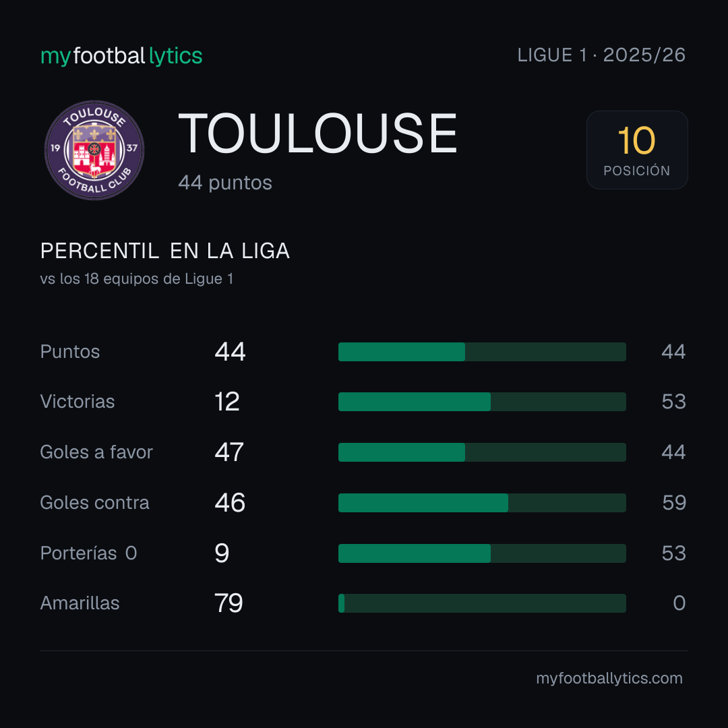Click the Goles a favor percentile bar

click(x=482, y=452)
